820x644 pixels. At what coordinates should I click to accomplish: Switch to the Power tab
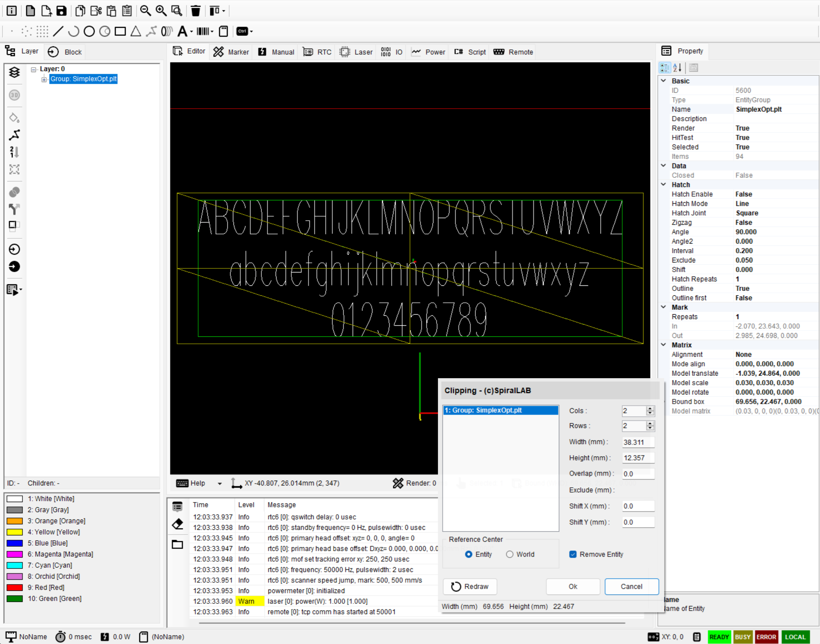(428, 52)
